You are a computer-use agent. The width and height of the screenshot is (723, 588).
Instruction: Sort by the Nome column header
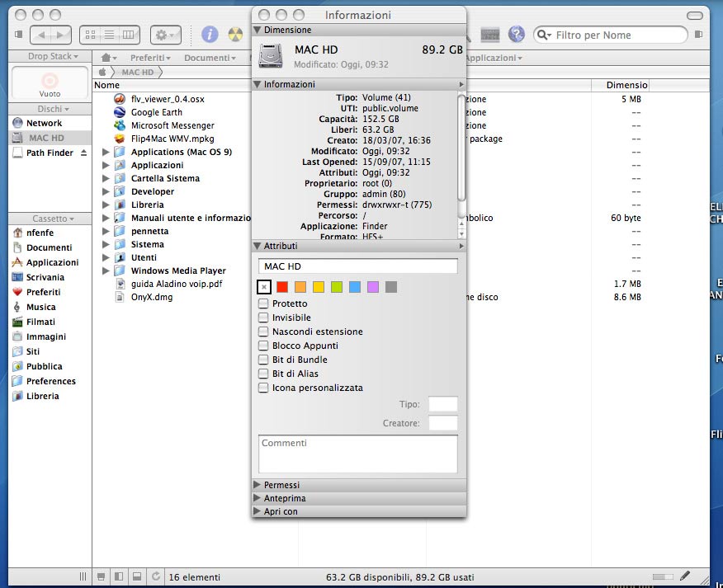point(172,85)
